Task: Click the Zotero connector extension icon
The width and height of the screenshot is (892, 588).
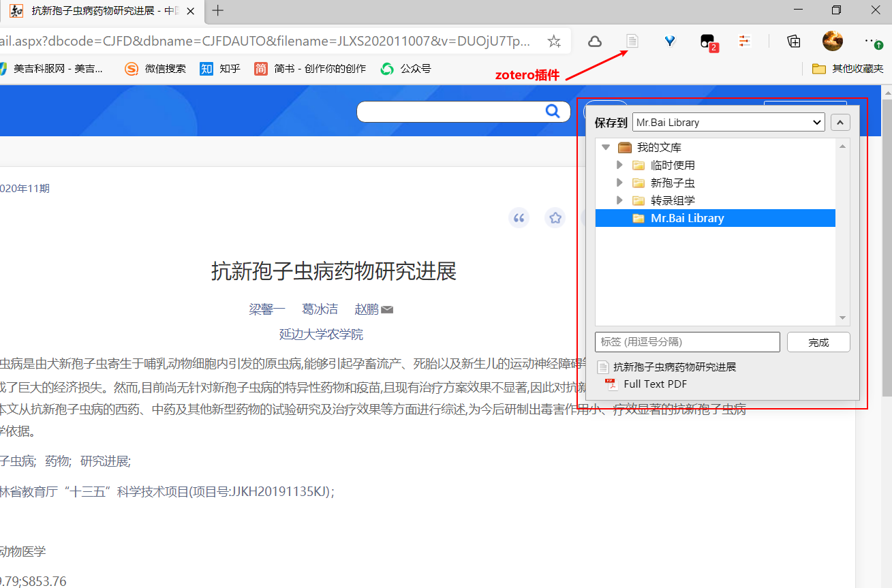Action: point(632,42)
